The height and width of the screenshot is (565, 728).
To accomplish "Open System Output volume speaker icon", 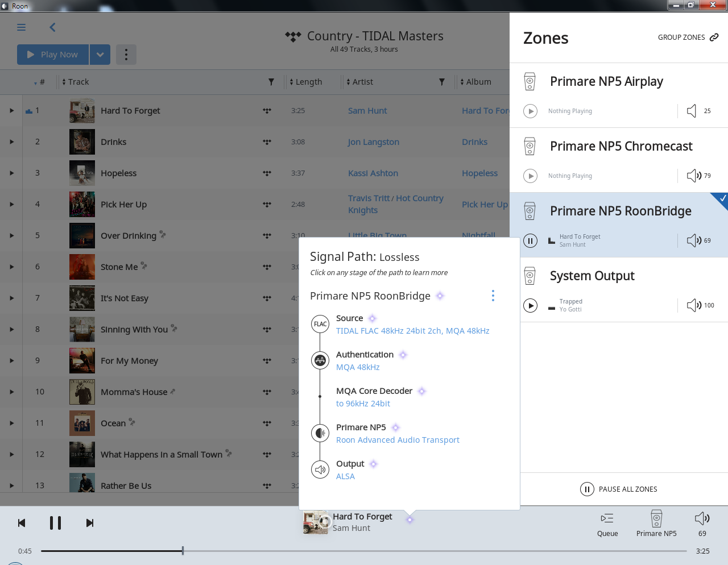I will 694,305.
